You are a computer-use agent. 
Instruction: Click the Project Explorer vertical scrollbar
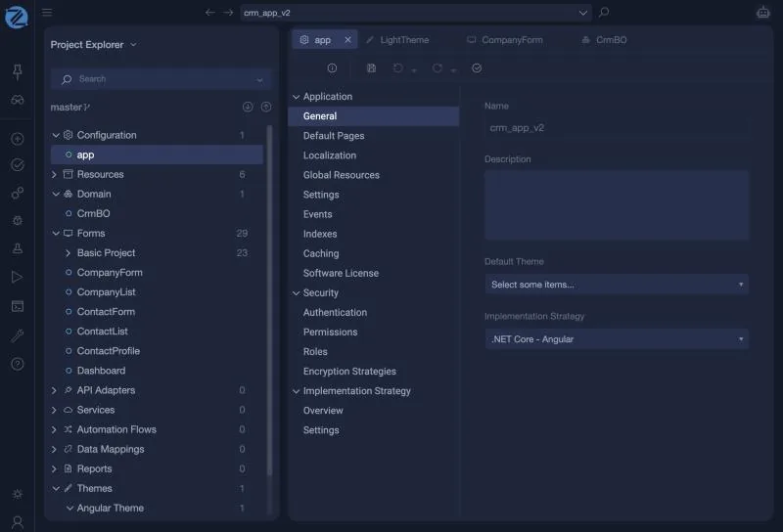270,299
